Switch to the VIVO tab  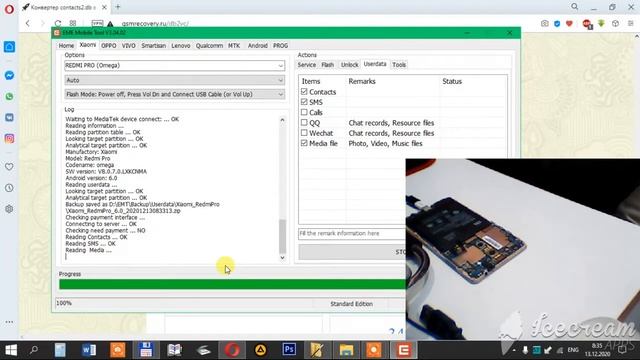click(129, 46)
